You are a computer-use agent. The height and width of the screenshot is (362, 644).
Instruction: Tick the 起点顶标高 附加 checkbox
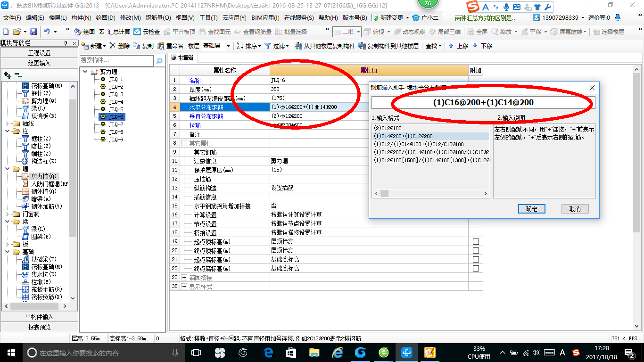point(476,241)
